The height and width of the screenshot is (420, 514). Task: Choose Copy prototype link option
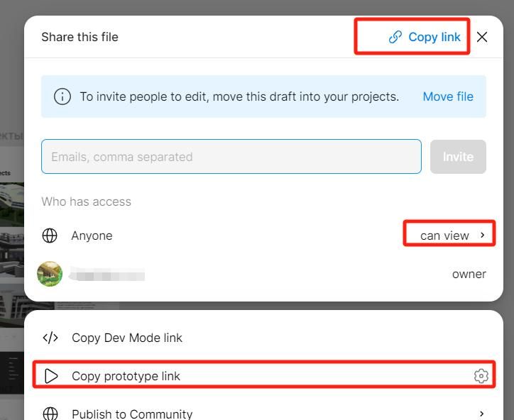(x=126, y=376)
